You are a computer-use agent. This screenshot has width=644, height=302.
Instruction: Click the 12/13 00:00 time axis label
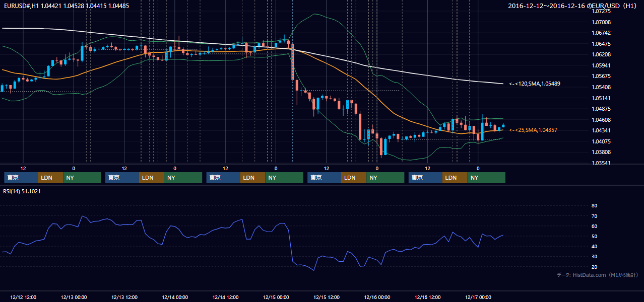[x=74, y=297]
